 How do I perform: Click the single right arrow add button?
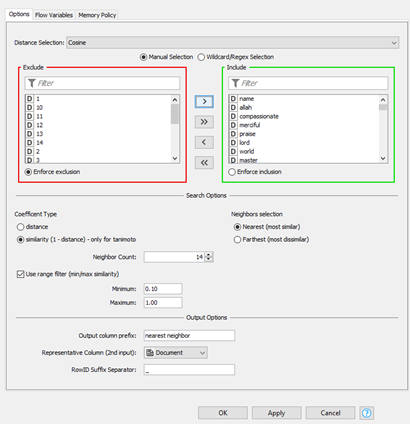point(204,101)
